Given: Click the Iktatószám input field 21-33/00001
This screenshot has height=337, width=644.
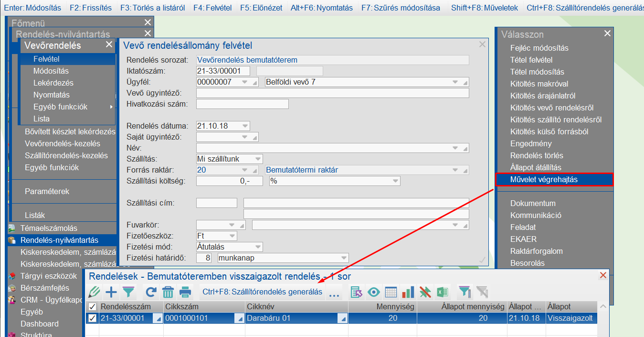Looking at the screenshot, I should pyautogui.click(x=223, y=71).
